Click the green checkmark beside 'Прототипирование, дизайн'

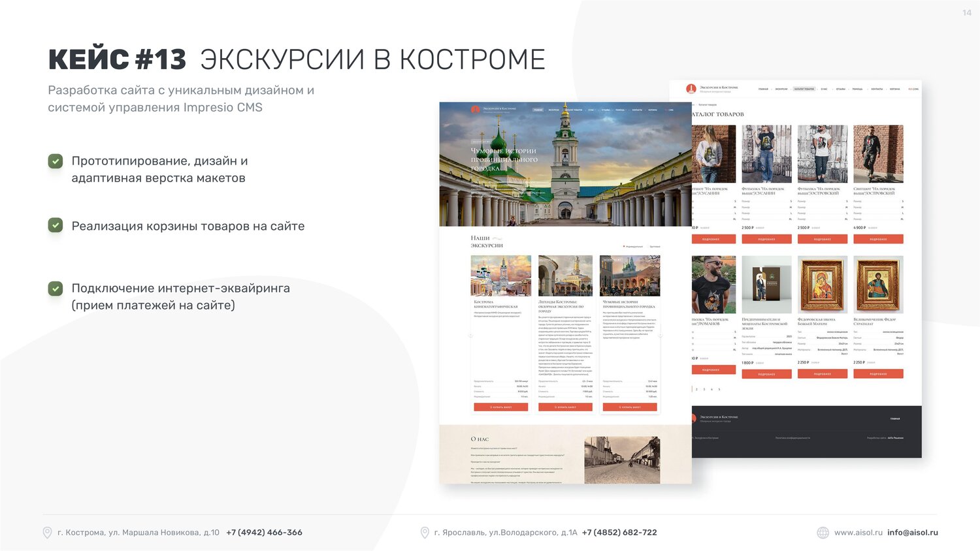56,161
